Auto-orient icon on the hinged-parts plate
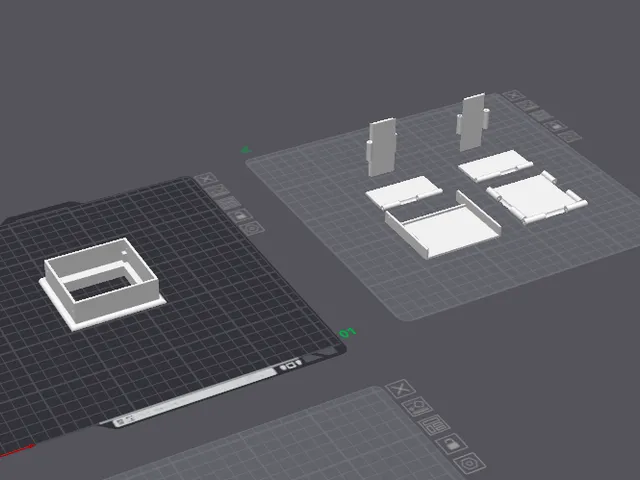This screenshot has width=640, height=480. 527,106
